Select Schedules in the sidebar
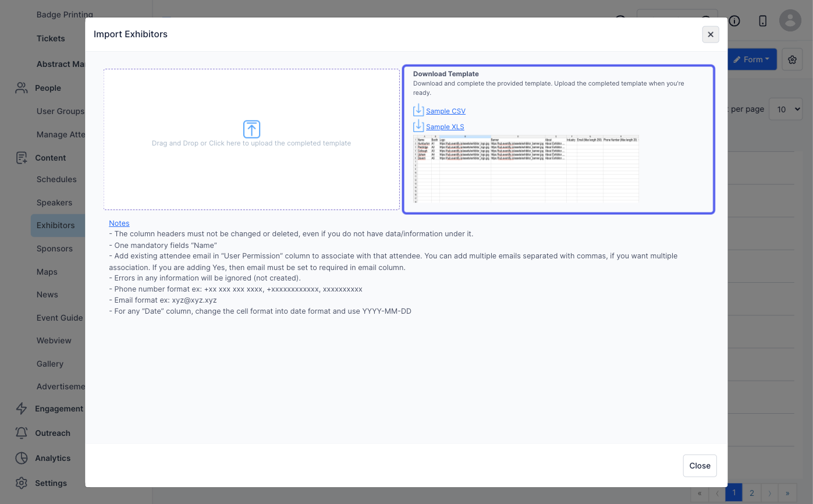The width and height of the screenshot is (813, 504). click(56, 179)
